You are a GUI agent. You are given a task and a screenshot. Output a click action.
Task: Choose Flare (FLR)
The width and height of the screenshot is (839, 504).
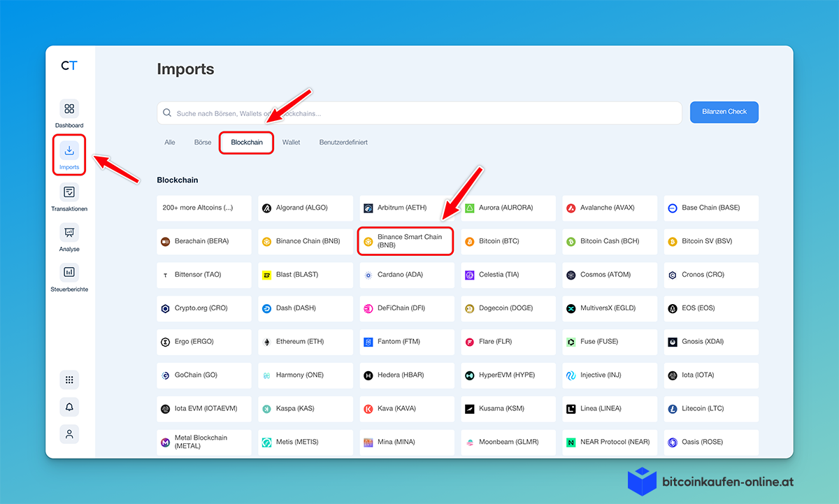pyautogui.click(x=508, y=342)
